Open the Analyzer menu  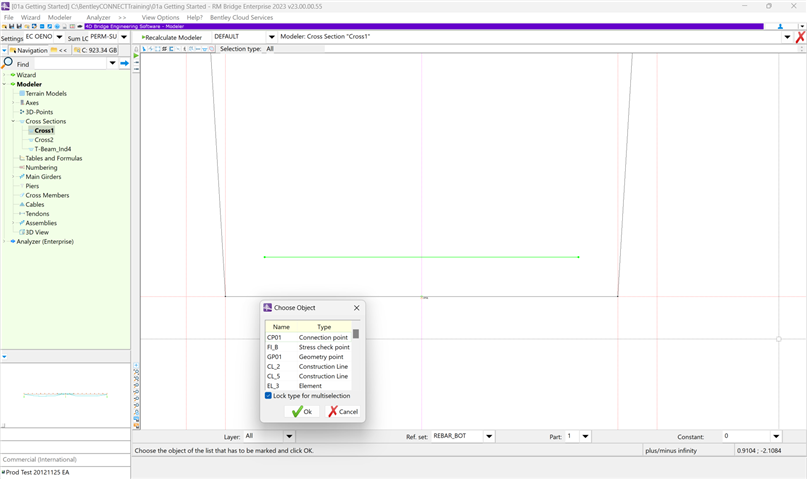pyautogui.click(x=98, y=17)
